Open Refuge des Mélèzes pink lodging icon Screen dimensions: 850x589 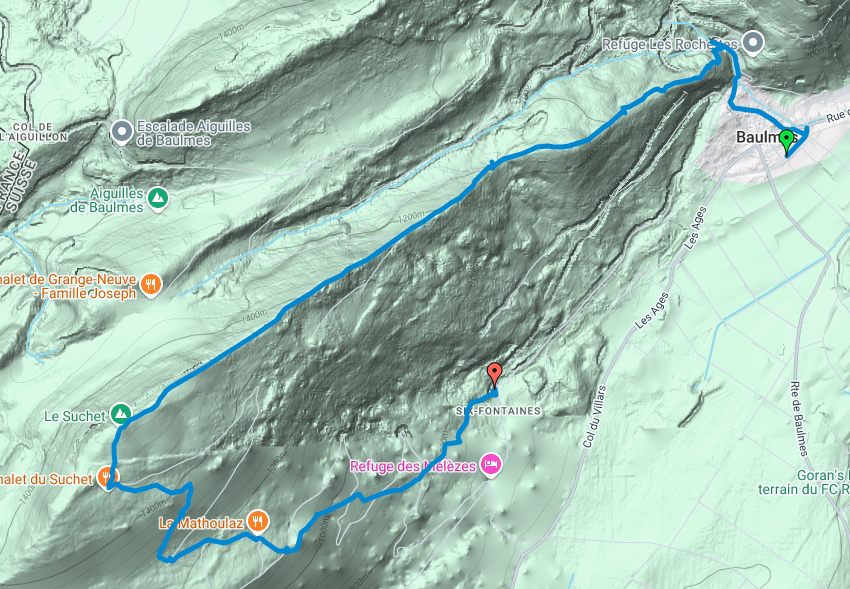click(x=491, y=464)
